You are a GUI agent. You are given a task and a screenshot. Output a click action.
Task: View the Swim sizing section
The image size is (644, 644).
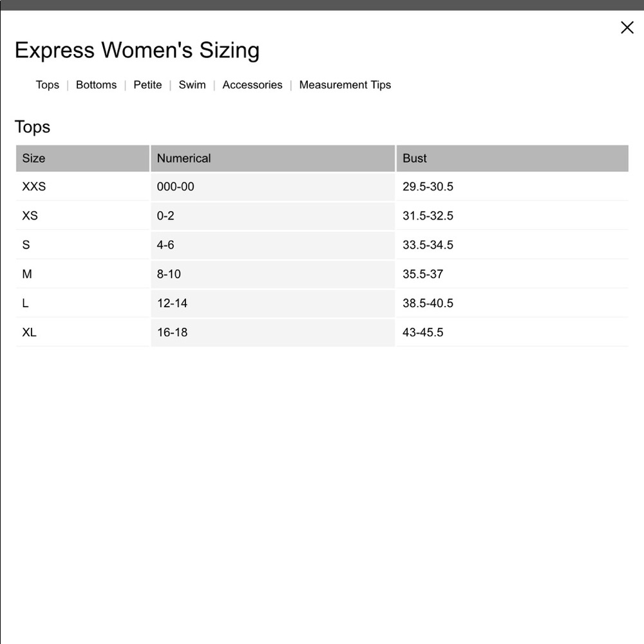pos(192,84)
